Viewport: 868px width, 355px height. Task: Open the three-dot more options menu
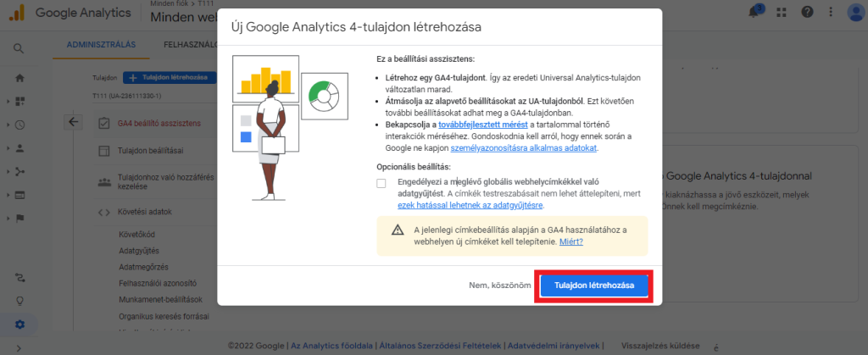coord(831,12)
